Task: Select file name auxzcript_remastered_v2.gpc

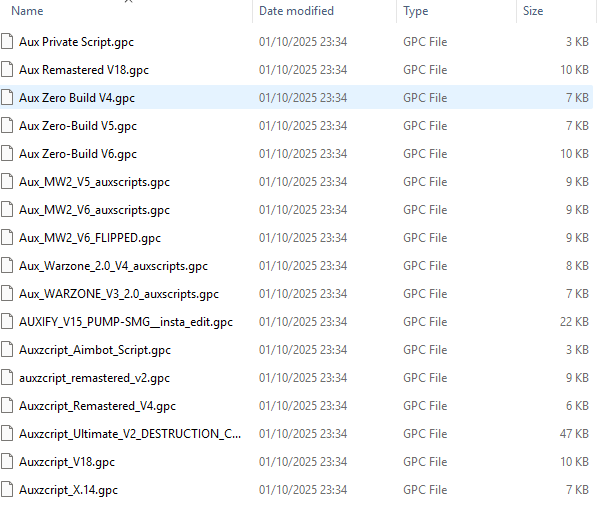Action: click(94, 378)
